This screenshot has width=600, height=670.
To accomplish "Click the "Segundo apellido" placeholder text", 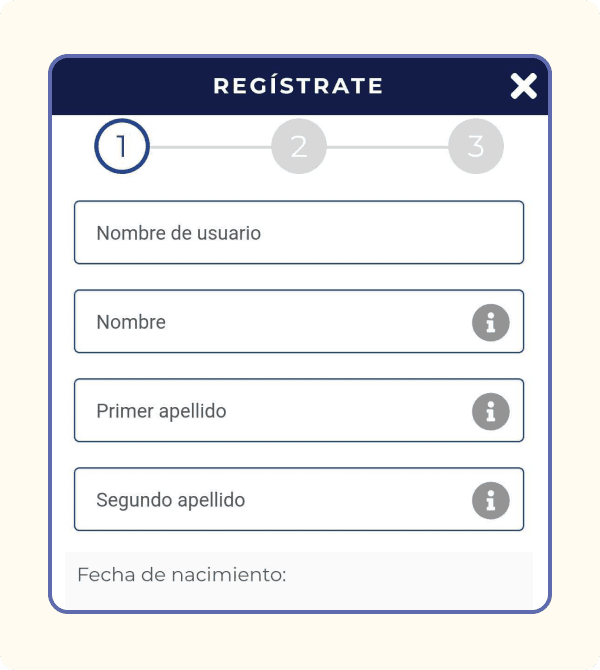I will pyautogui.click(x=171, y=500).
